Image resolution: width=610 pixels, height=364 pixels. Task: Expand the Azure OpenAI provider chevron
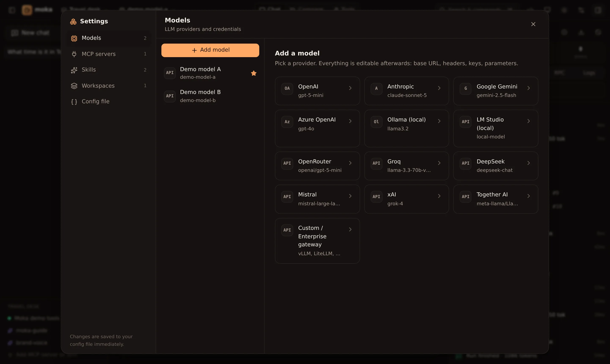pyautogui.click(x=350, y=121)
